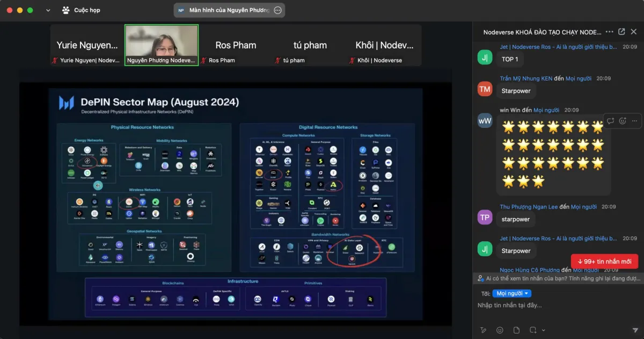Click tú pham muted microphone icon
Image resolution: width=644 pixels, height=339 pixels.
[278, 61]
